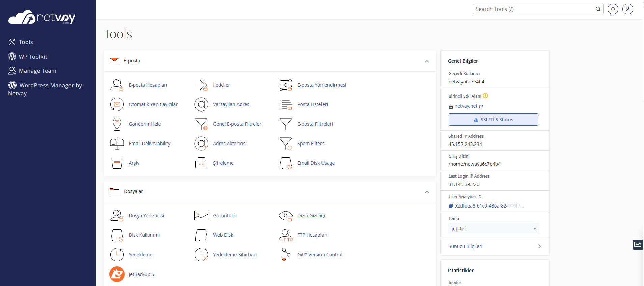Viewport: 644px width, 286px height.
Task: Click the User Analytics ID value
Action: pos(489,206)
